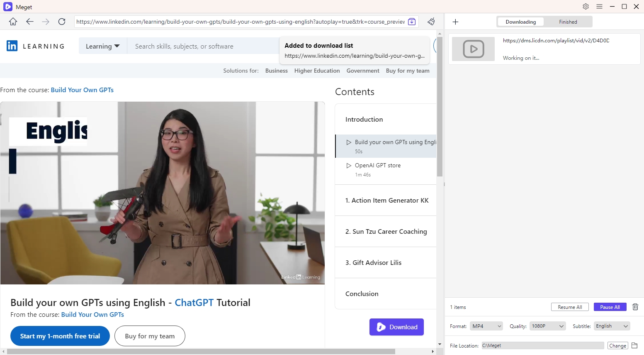Click Start my 1-month free trial

[60, 336]
